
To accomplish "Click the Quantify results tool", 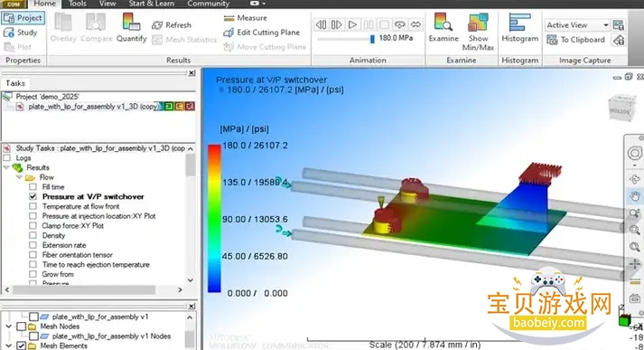I will click(132, 27).
